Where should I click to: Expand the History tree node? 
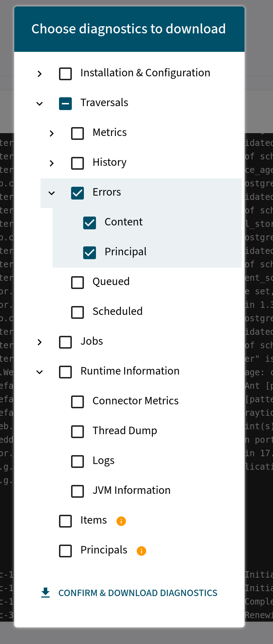pyautogui.click(x=52, y=163)
